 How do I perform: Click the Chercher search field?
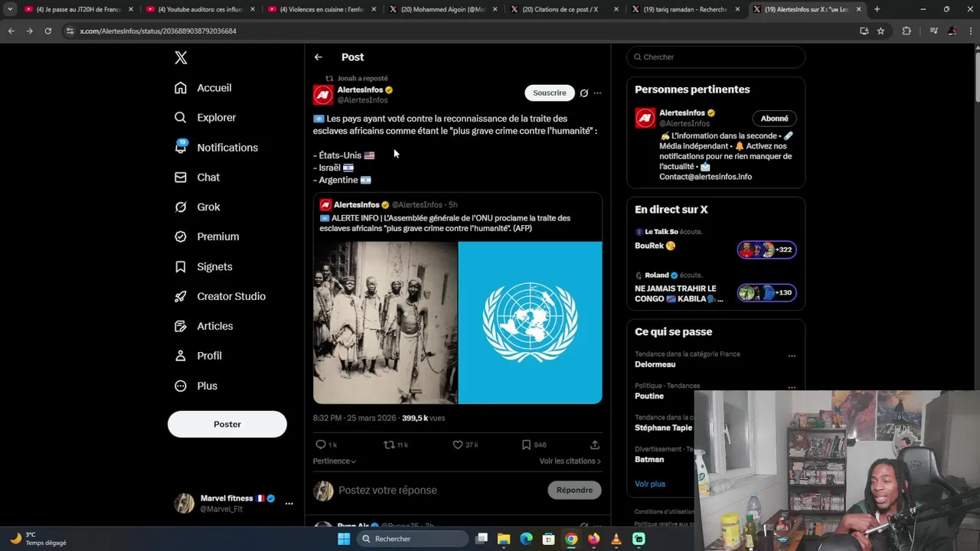pos(716,57)
